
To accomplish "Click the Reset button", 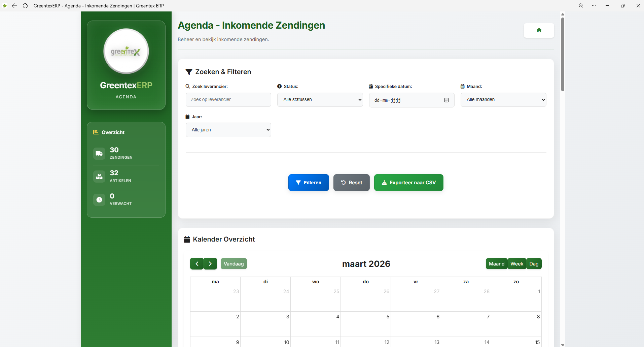I will pyautogui.click(x=352, y=183).
